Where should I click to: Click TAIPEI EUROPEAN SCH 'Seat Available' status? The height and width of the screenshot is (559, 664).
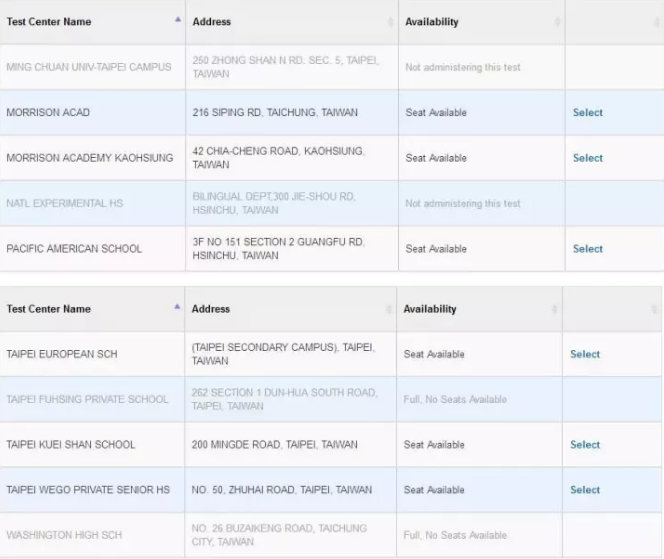click(x=434, y=354)
